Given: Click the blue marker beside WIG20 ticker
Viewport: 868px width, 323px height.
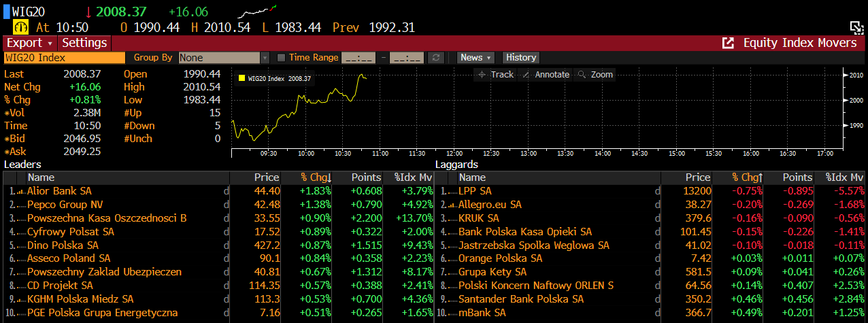Looking at the screenshot, I should 7,12.
